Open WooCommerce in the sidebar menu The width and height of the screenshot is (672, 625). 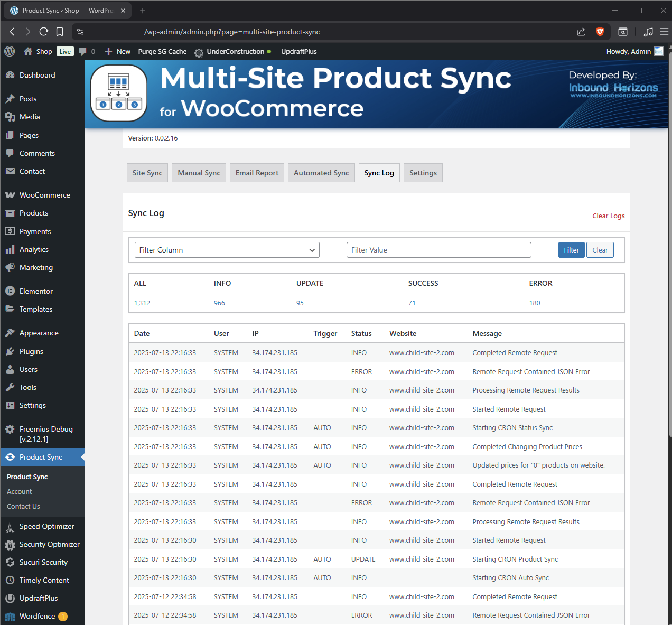(x=44, y=195)
